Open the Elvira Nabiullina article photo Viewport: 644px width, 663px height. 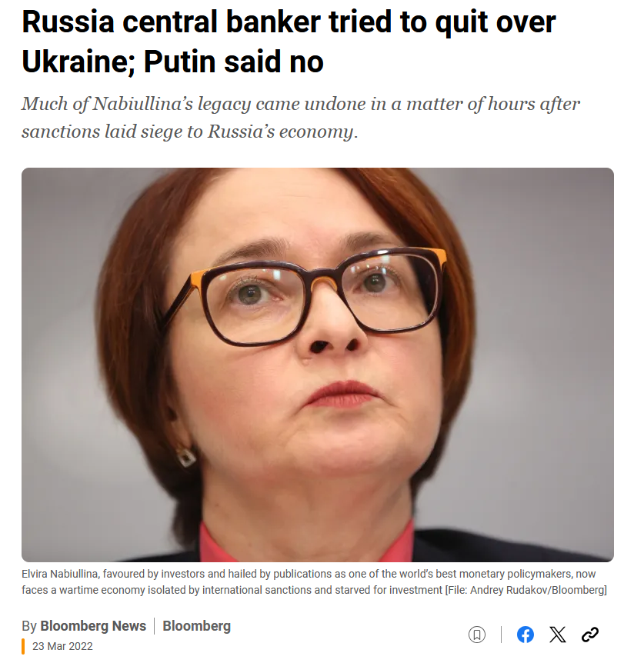[318, 365]
